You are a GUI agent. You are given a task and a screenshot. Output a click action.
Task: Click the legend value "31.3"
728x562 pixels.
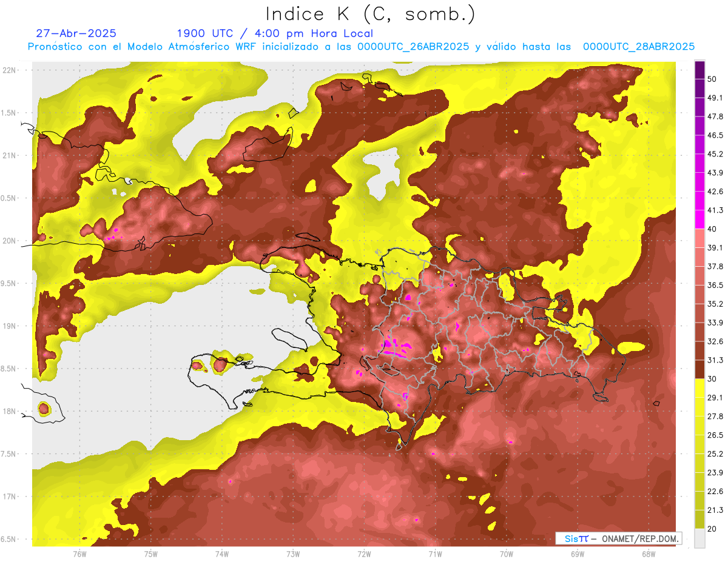715,360
